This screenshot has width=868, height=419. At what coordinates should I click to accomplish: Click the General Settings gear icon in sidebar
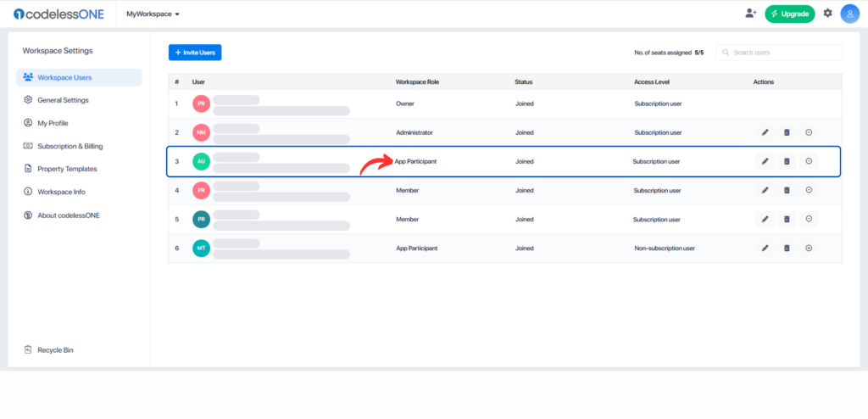(28, 100)
